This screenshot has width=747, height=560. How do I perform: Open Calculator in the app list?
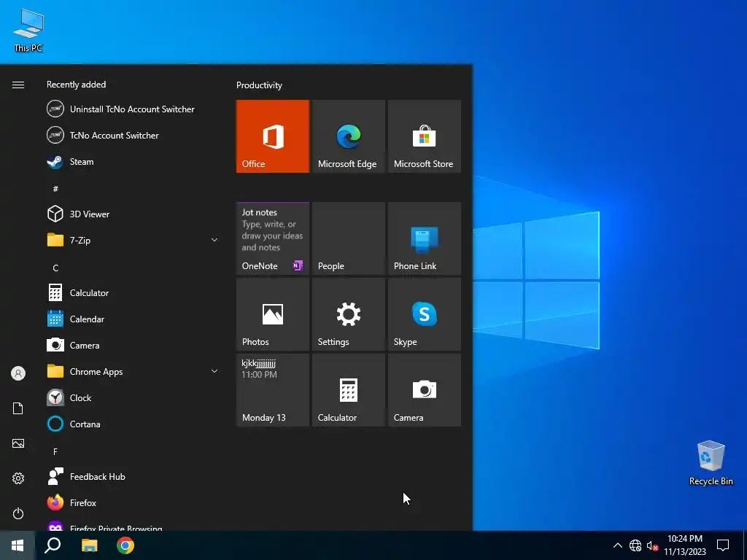coord(133,293)
